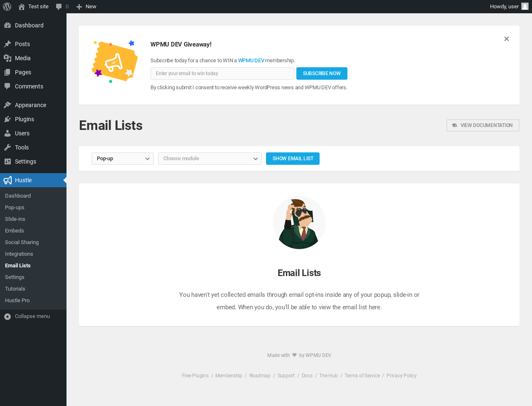
Task: Open the Pop-up module type dropdown
Action: point(123,159)
